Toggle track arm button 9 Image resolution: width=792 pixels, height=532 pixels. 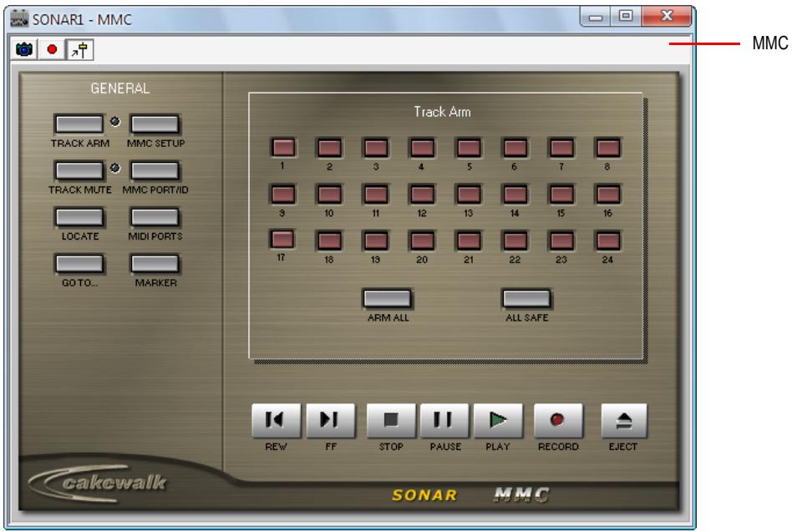283,195
